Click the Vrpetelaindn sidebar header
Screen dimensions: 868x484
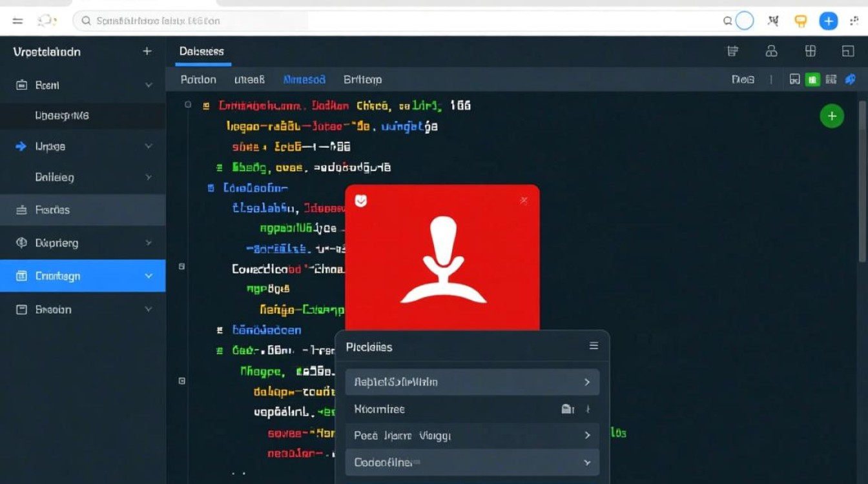[46, 52]
